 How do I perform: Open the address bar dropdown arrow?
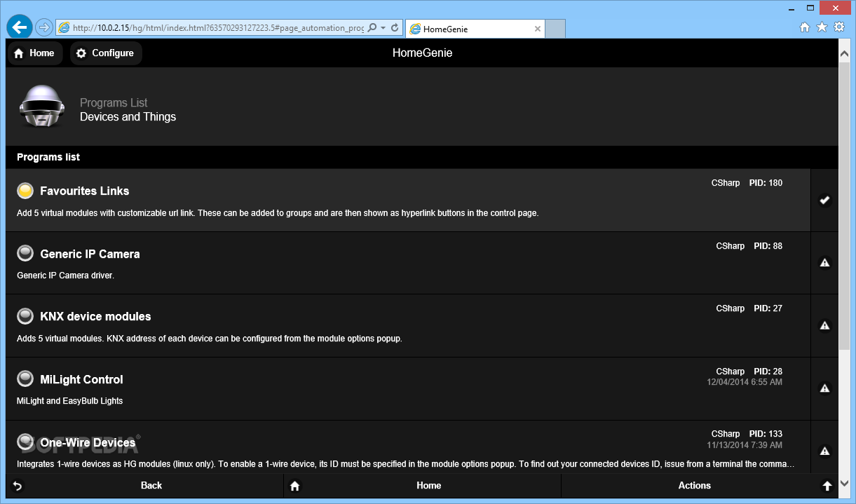(383, 28)
